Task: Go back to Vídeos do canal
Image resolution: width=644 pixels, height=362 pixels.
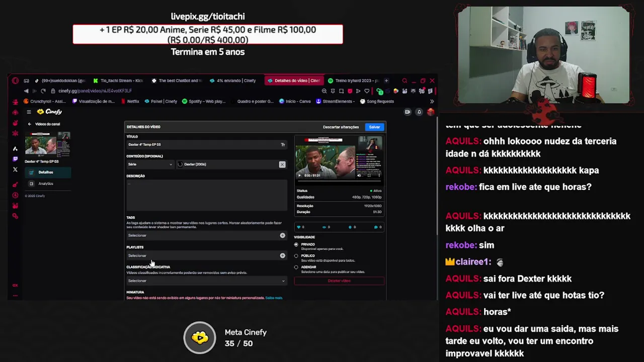Action: coord(44,124)
